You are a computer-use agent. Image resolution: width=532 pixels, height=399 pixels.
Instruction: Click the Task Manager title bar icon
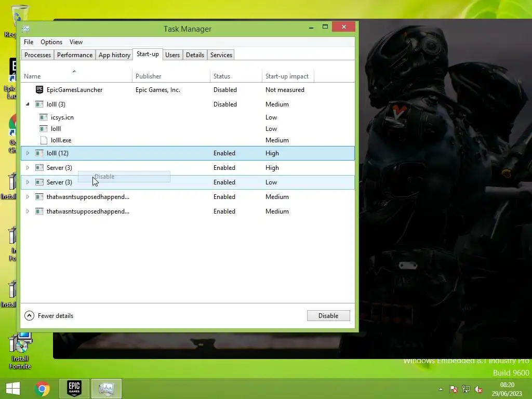click(26, 29)
